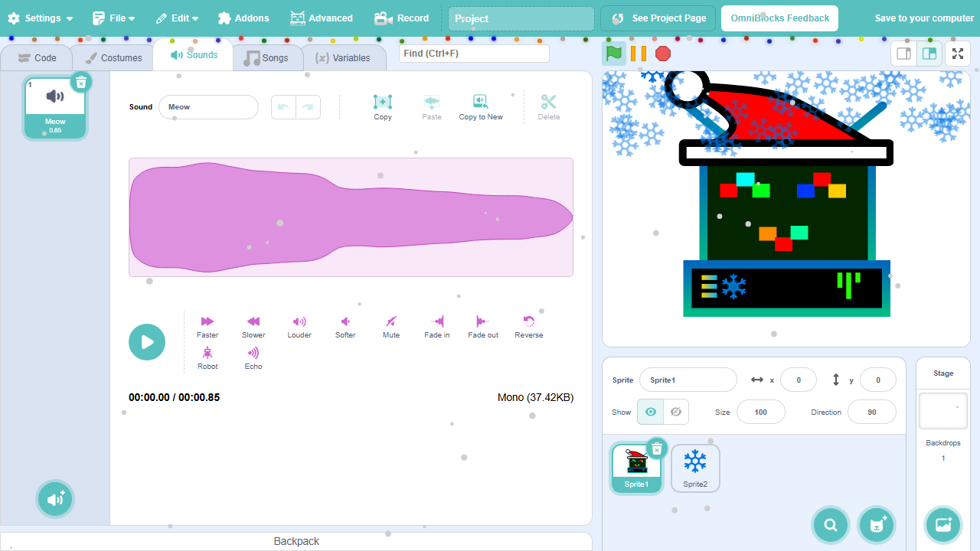The height and width of the screenshot is (551, 980).
Task: Switch to the Code tab
Action: point(37,57)
